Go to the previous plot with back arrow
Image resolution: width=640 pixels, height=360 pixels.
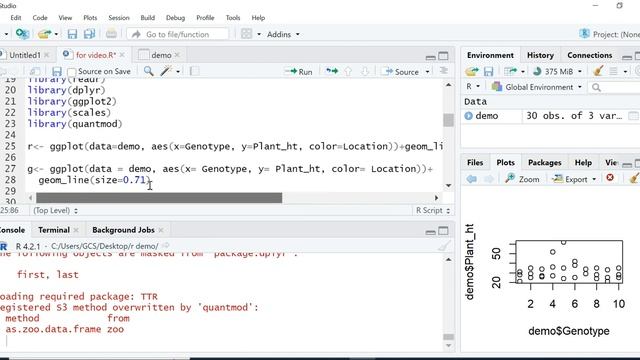point(471,179)
